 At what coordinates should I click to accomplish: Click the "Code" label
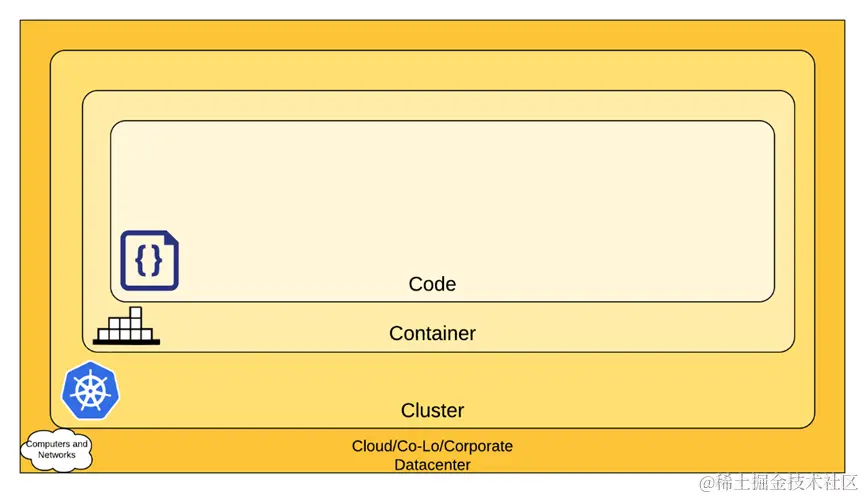tap(432, 284)
